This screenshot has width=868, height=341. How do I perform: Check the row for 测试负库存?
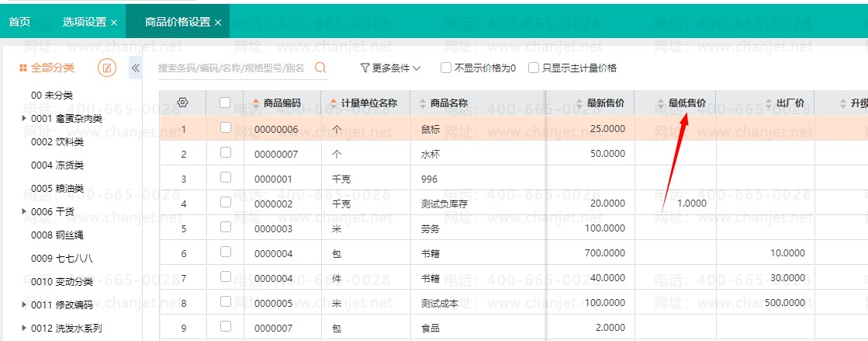225,203
